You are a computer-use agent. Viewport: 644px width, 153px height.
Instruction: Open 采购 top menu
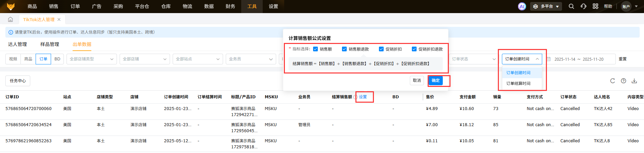[118, 6]
